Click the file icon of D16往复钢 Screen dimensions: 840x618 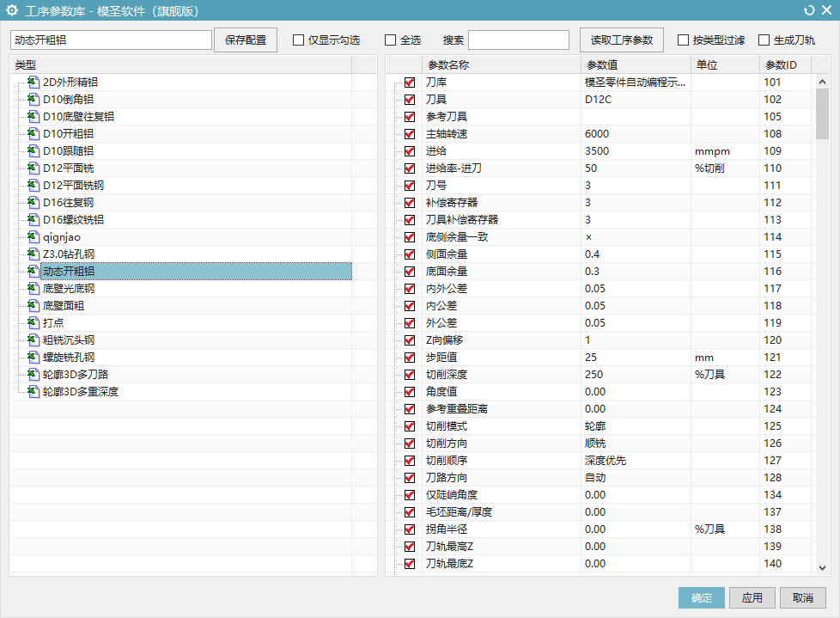coord(33,202)
